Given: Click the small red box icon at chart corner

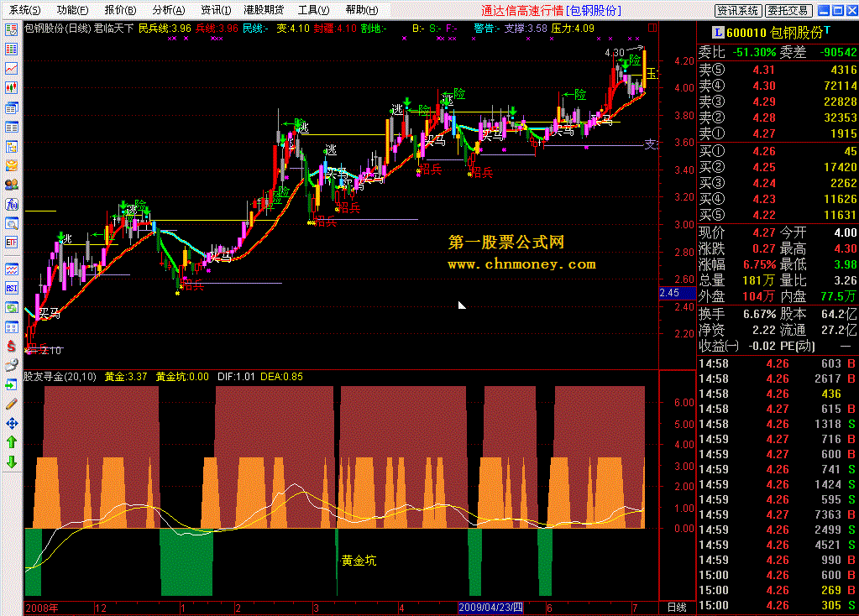Looking at the screenshot, I should pyautogui.click(x=652, y=28).
